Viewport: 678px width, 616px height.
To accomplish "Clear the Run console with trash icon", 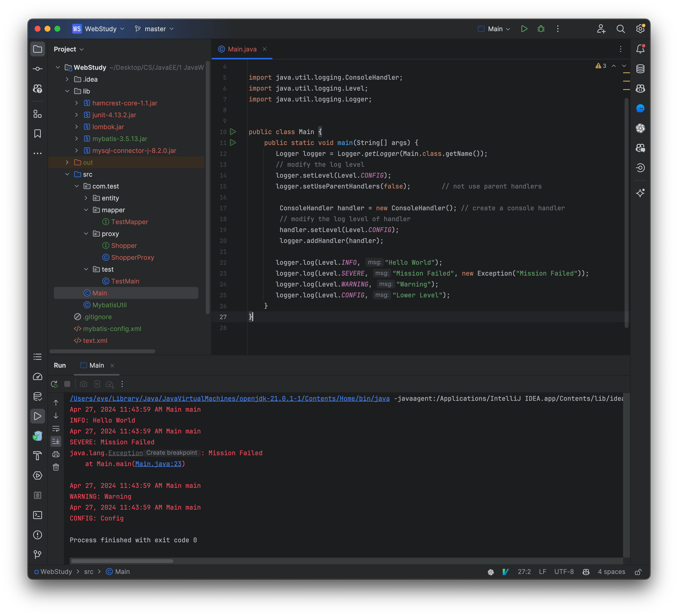I will (x=56, y=467).
